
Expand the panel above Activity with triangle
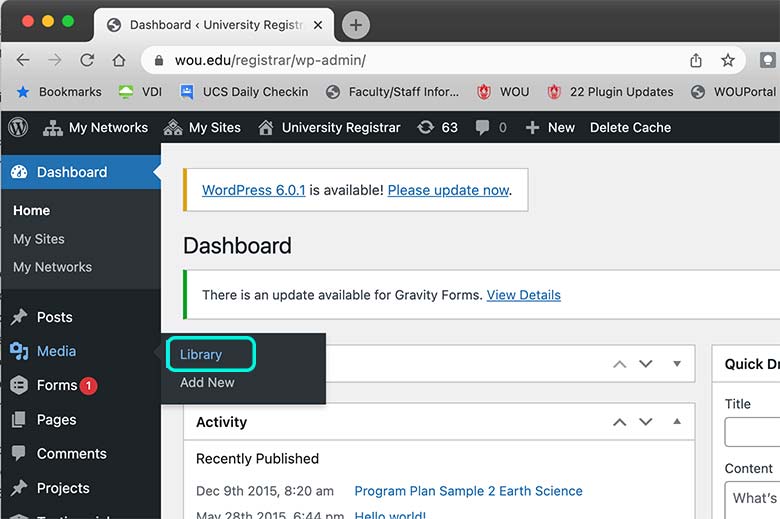(x=677, y=364)
